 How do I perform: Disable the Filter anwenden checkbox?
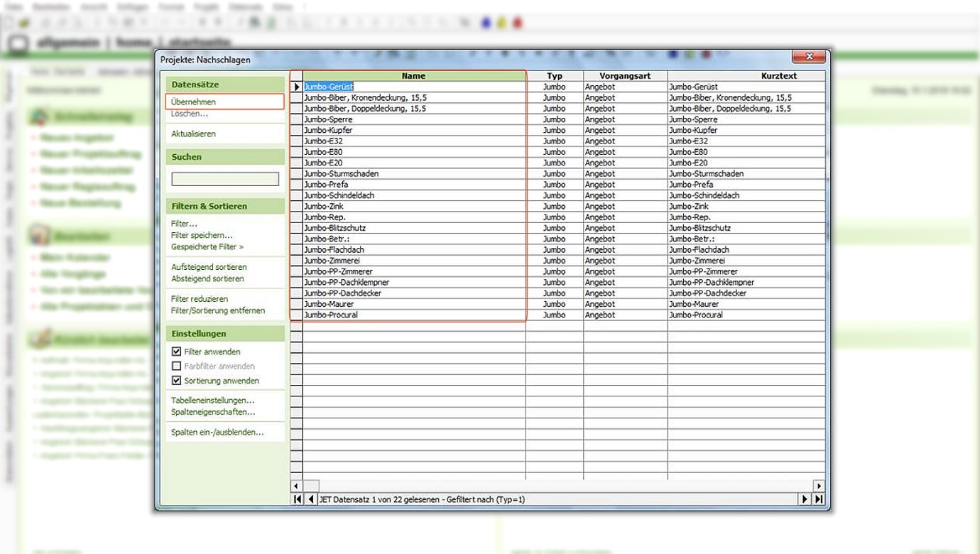pyautogui.click(x=177, y=352)
